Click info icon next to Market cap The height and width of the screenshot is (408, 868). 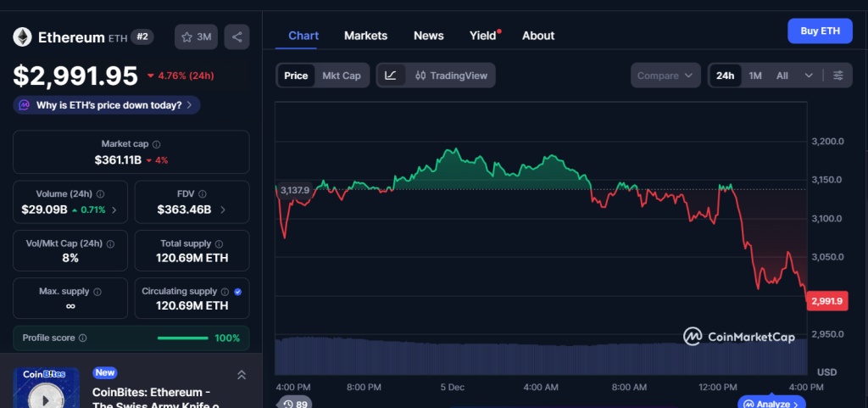pyautogui.click(x=157, y=144)
